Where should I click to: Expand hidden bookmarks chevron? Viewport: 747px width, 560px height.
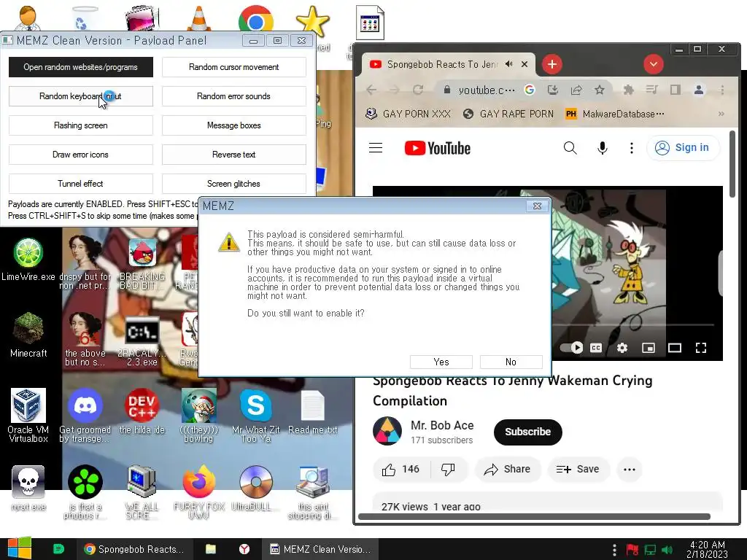click(721, 114)
